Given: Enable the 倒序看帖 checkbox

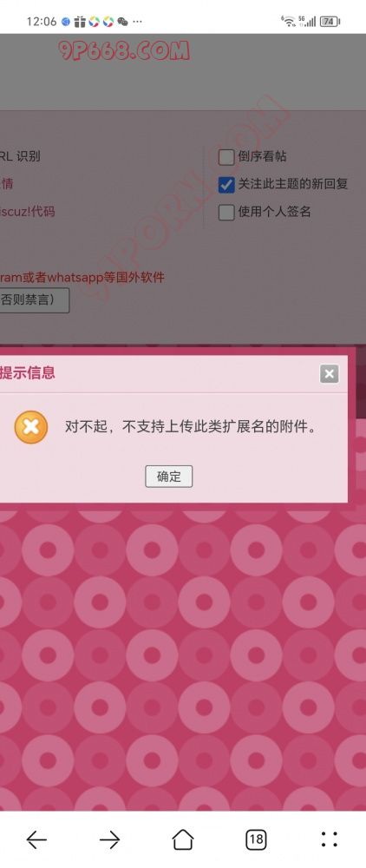Looking at the screenshot, I should point(226,157).
